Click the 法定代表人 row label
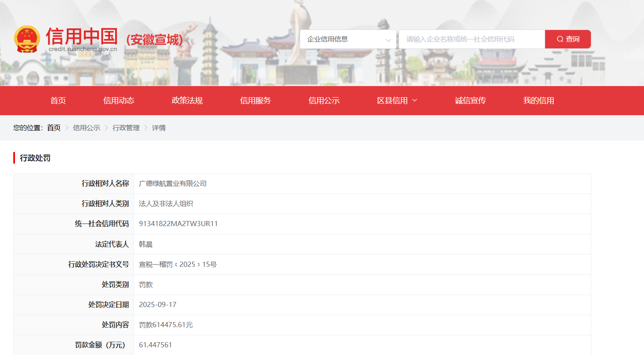Viewport: 644px width, 355px height. point(112,245)
